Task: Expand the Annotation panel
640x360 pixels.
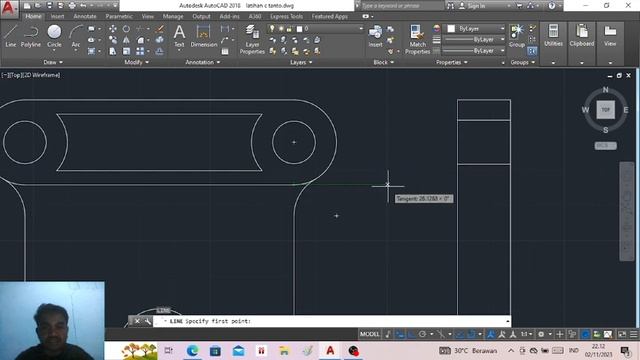Action: pos(203,62)
